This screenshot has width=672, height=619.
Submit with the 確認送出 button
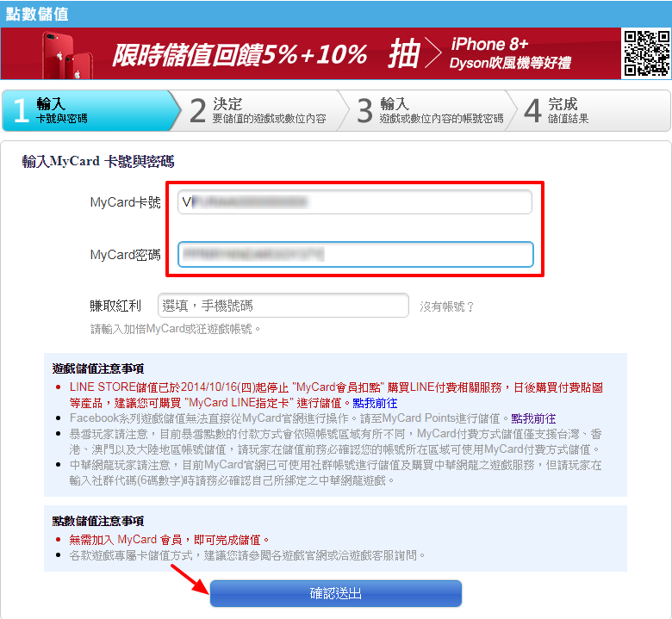(x=336, y=593)
